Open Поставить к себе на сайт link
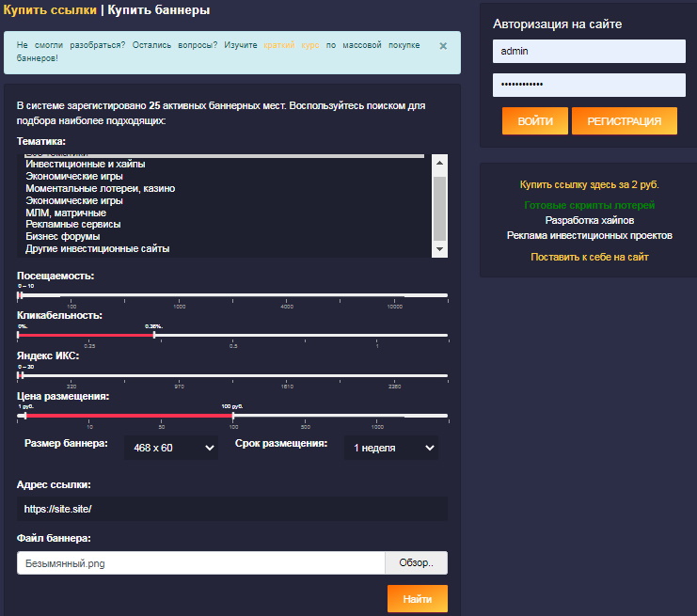 pos(589,257)
